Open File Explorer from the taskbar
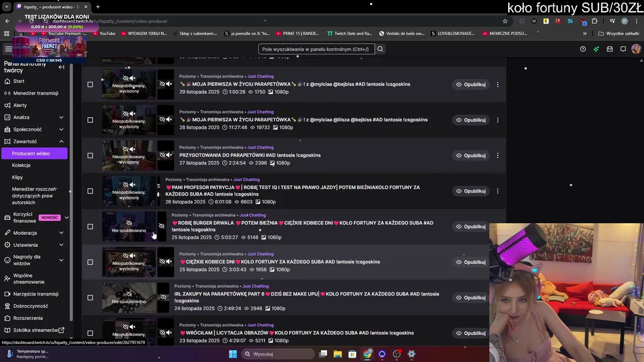 coord(338,354)
